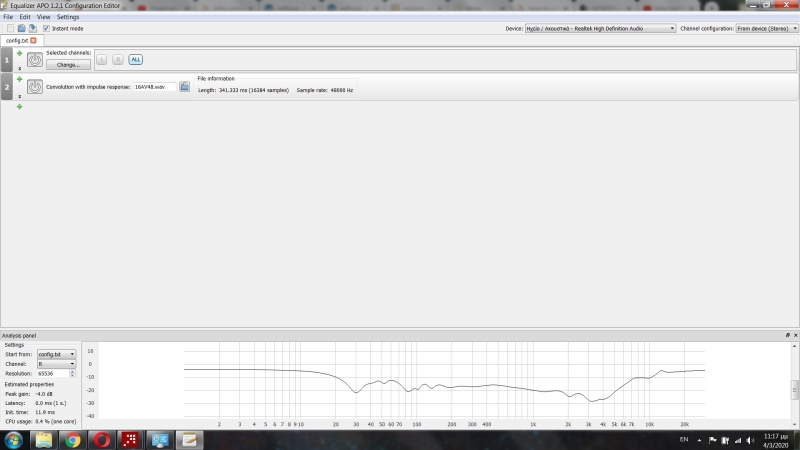Open the Device dropdown
800x450 pixels.
[600, 28]
